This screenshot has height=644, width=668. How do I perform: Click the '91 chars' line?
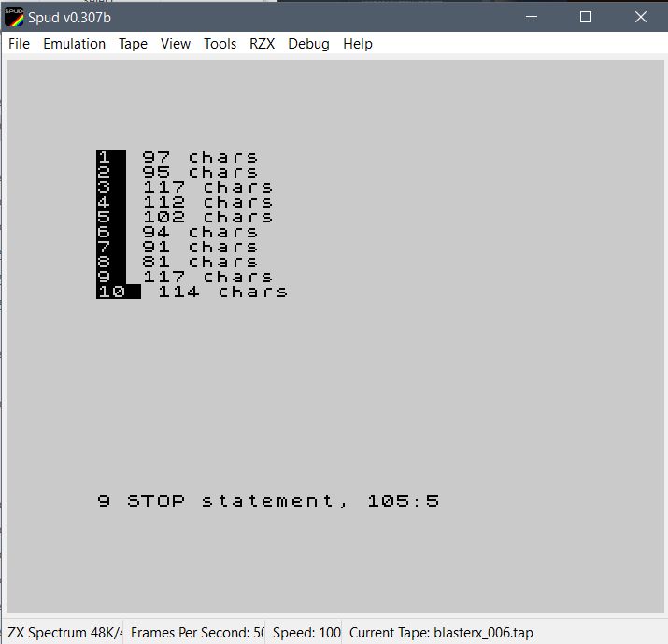click(x=200, y=247)
